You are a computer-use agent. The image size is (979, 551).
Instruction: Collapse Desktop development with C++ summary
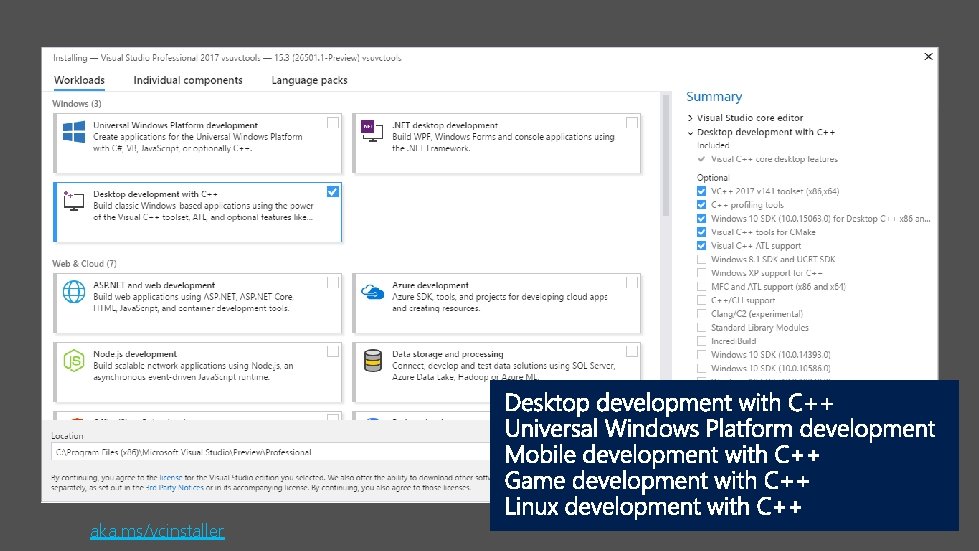[690, 132]
